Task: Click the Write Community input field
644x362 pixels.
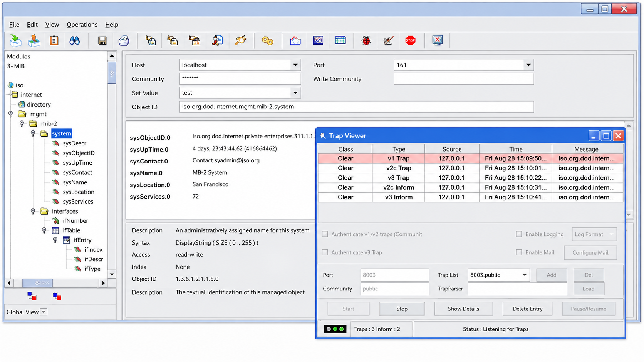Action: point(464,79)
